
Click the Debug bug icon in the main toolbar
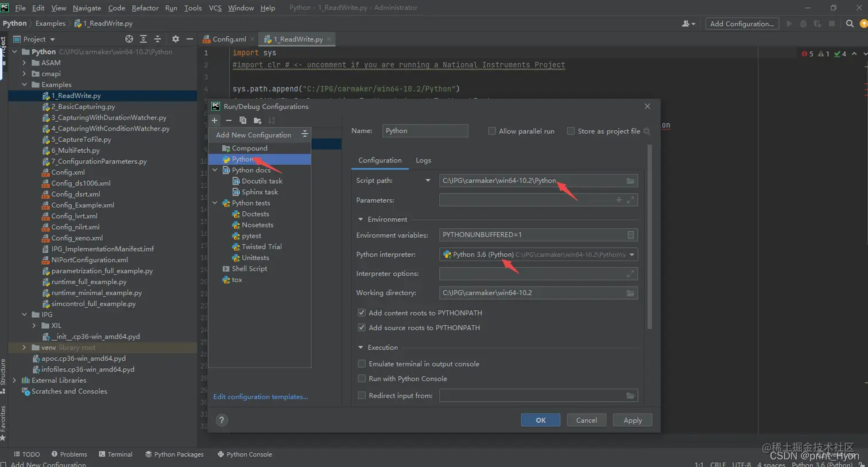(x=803, y=24)
